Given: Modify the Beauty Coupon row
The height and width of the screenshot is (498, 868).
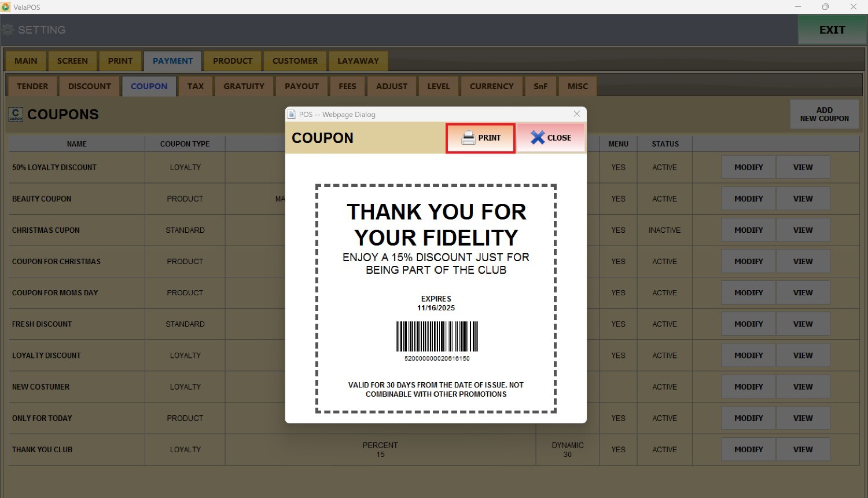Looking at the screenshot, I should [x=748, y=199].
